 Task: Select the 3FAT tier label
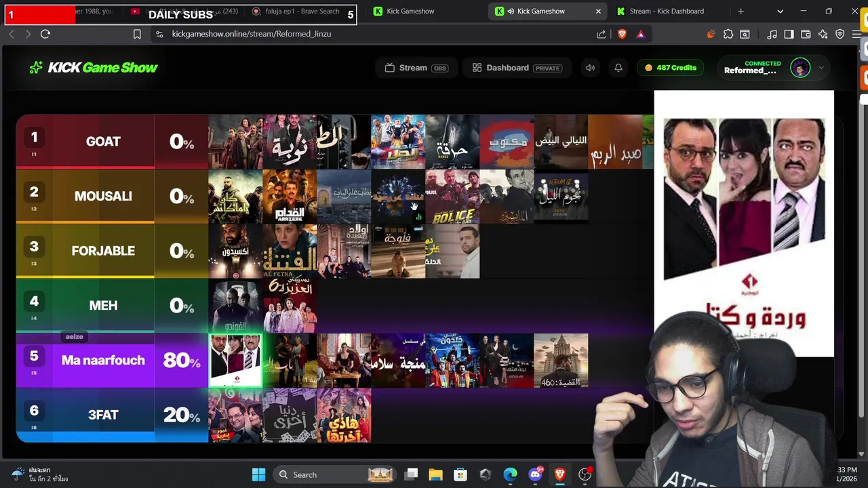(x=103, y=415)
